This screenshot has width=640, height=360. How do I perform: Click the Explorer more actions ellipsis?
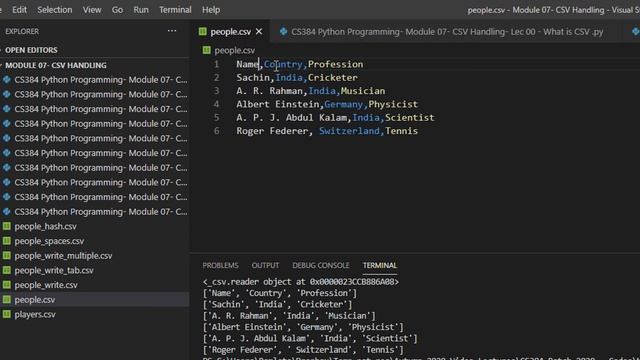(172, 31)
